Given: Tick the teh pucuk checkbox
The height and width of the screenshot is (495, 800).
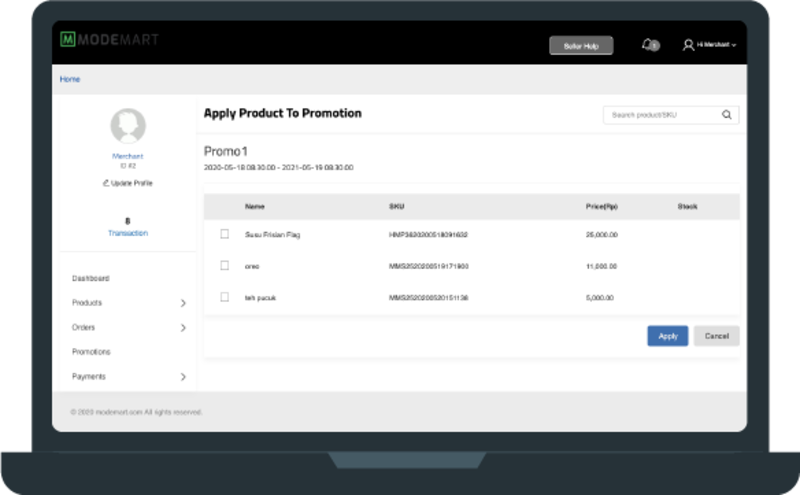Looking at the screenshot, I should (224, 297).
